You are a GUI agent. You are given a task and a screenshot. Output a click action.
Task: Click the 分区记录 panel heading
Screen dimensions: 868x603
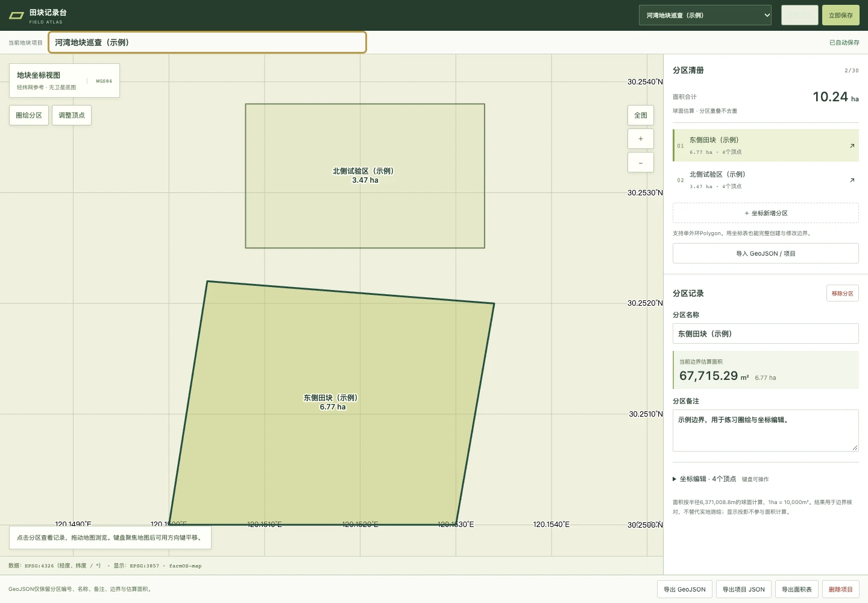(x=688, y=293)
